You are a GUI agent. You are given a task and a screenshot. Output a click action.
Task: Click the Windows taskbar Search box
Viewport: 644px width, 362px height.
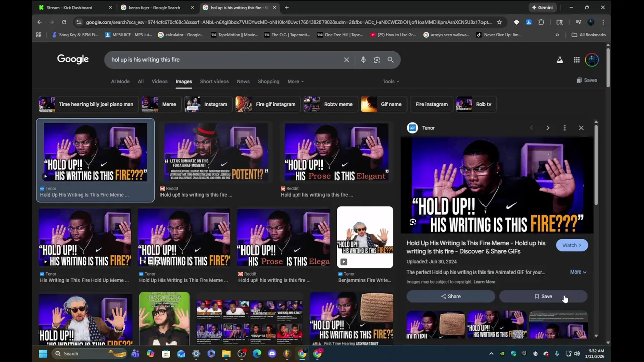click(x=90, y=354)
